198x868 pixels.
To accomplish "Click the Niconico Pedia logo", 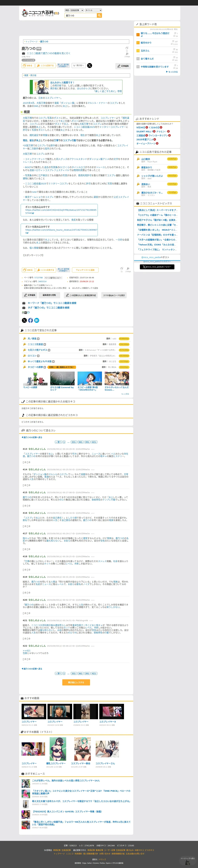I will 40,13.
